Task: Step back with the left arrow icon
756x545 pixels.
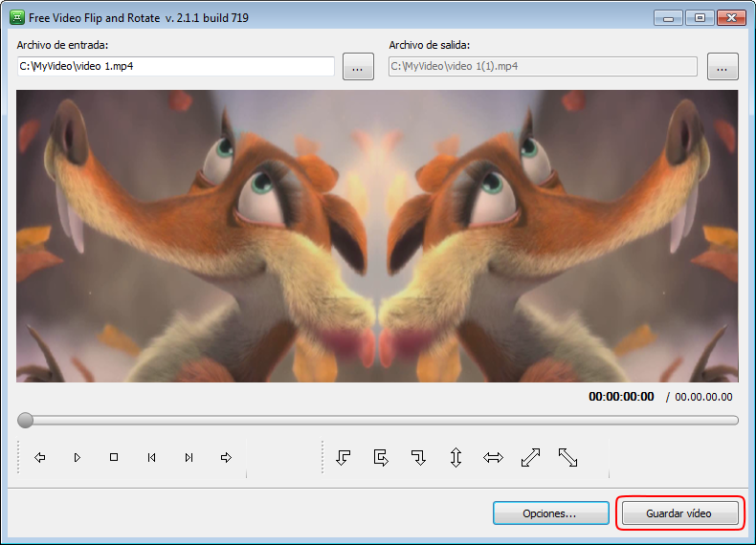Action: (40, 458)
